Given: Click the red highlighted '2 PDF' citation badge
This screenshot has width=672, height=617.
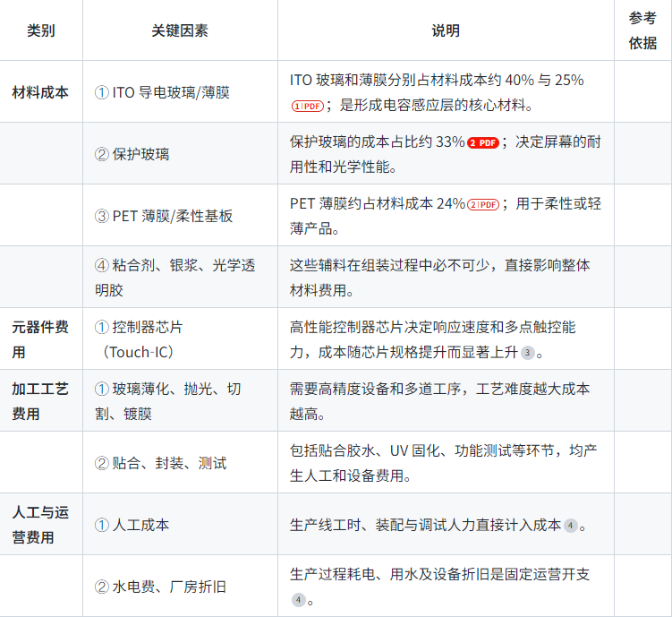Looking at the screenshot, I should point(483,143).
